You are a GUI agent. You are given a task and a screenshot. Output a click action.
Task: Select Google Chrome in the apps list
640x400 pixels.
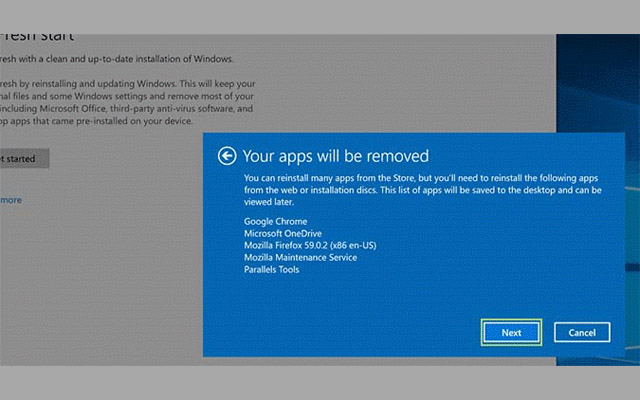tap(276, 221)
